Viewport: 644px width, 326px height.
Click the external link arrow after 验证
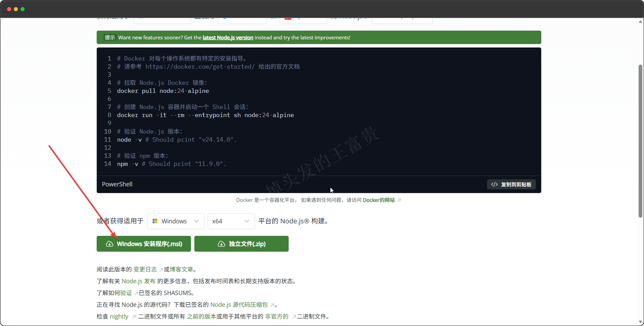click(136, 293)
